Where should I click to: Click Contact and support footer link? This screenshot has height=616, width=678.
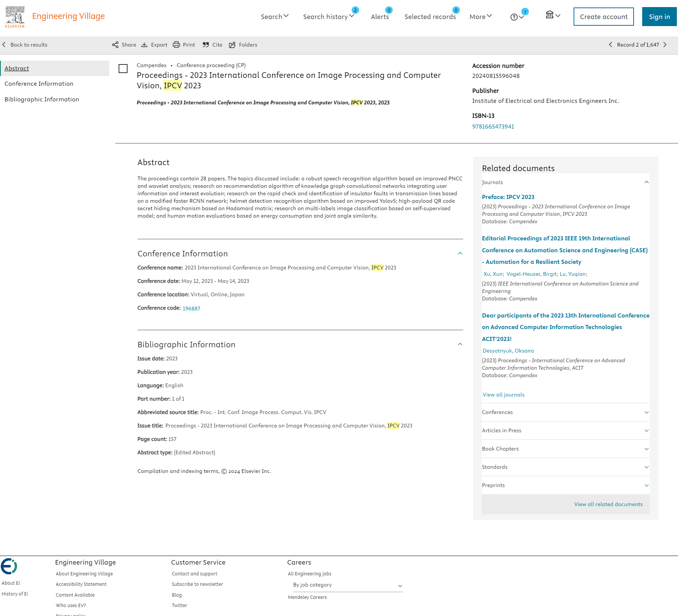194,574
